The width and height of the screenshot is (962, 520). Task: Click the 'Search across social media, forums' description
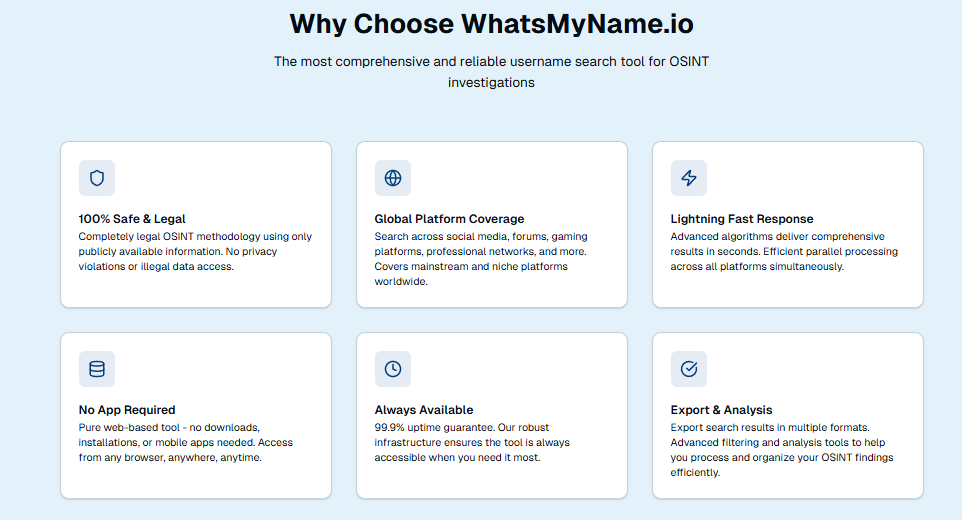click(x=481, y=259)
